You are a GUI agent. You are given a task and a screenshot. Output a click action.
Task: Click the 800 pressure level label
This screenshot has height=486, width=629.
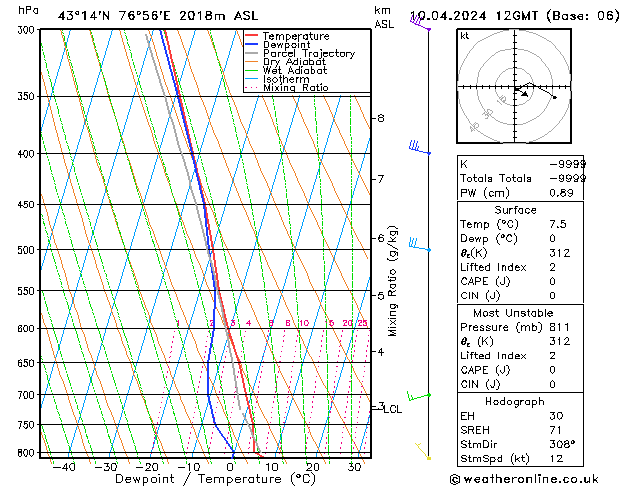[x=28, y=453]
